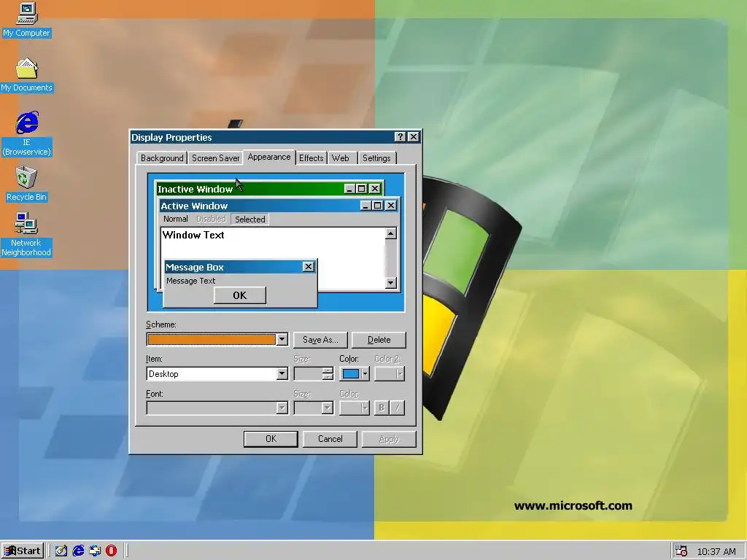This screenshot has width=747, height=560.
Task: Click the Font Color swatch dropdown
Action: pyautogui.click(x=355, y=408)
